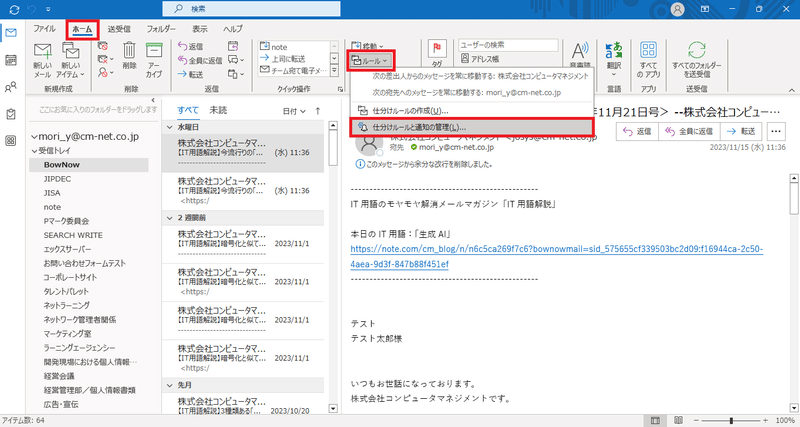Click 転送 forward in the ribbon
800x427 pixels.
point(190,74)
